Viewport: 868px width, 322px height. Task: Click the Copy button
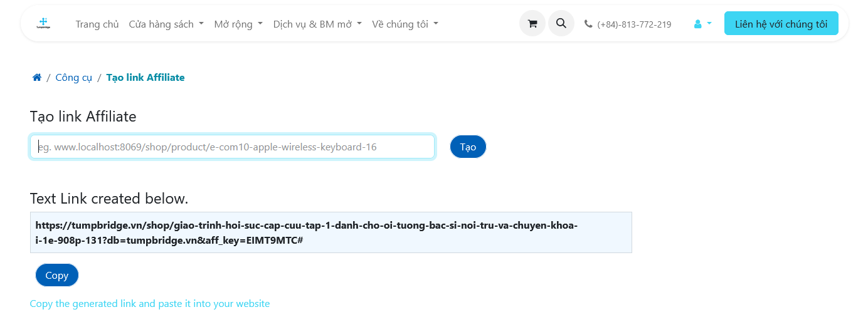point(57,275)
